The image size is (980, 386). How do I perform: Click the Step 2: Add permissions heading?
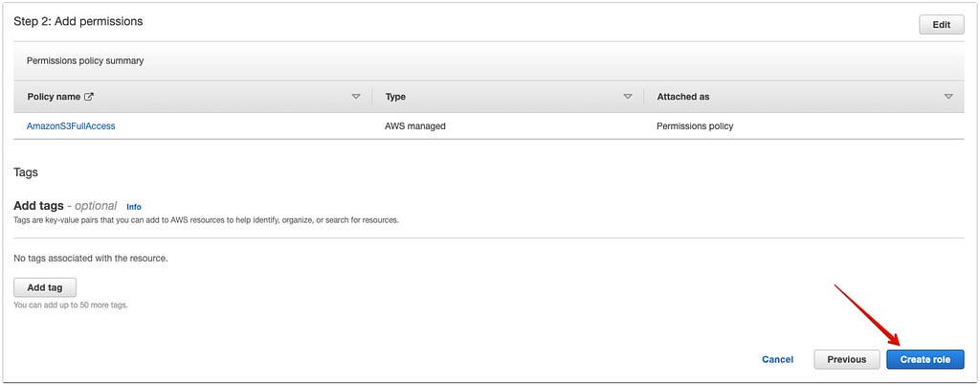point(78,20)
